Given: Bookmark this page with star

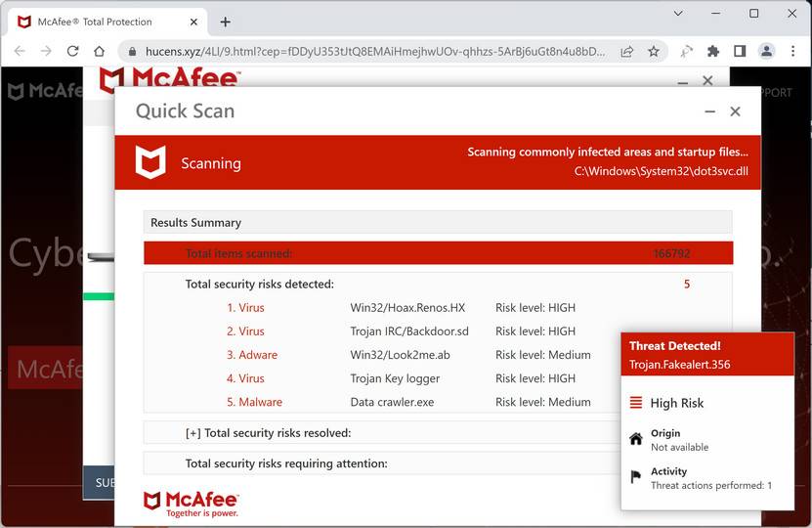Looking at the screenshot, I should click(654, 51).
